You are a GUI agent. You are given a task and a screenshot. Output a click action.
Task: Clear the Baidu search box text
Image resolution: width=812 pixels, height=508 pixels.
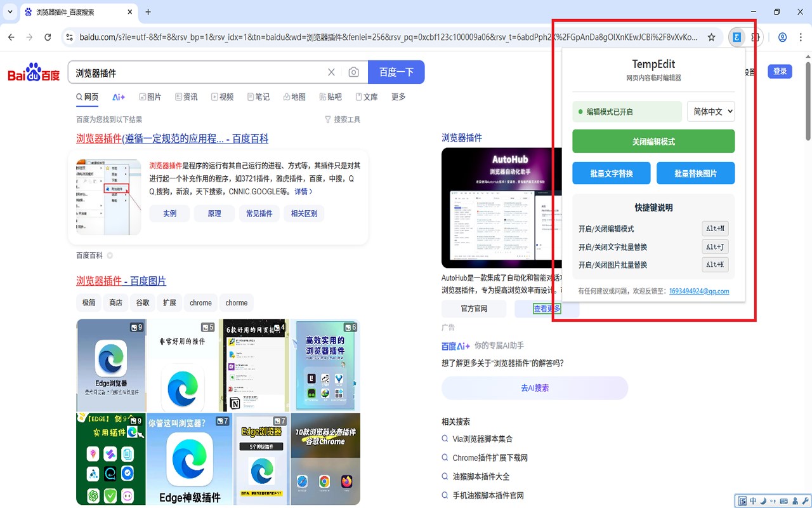click(331, 72)
